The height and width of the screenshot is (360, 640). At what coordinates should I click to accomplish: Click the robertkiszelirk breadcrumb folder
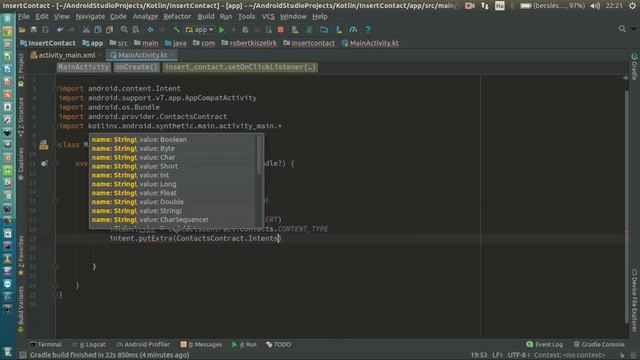249,43
